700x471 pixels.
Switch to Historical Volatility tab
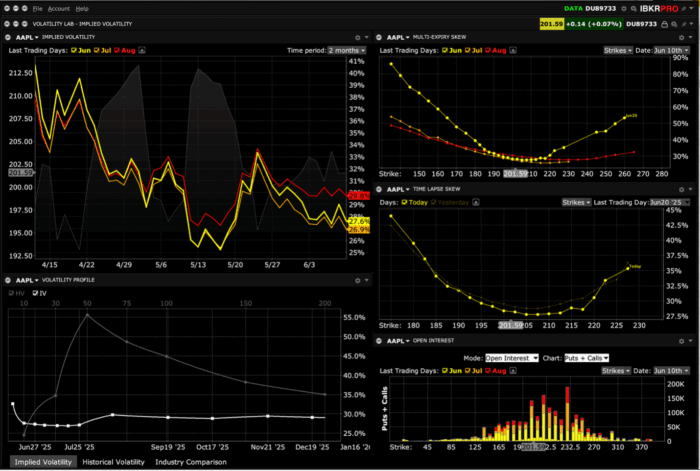[x=113, y=462]
